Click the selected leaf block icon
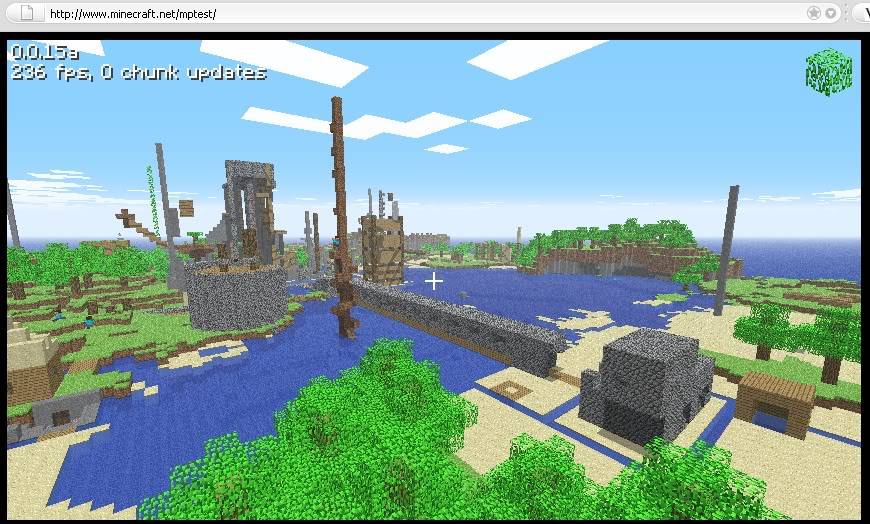This screenshot has height=524, width=870. 829,72
